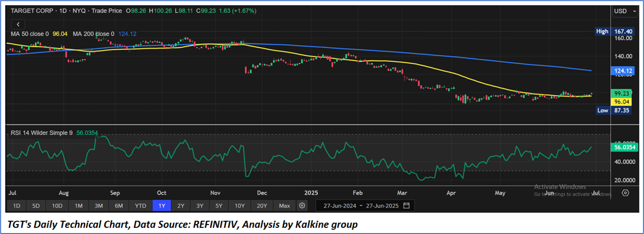This screenshot has height=234, width=644.
Task: Select the 6M timeframe
Action: pos(119,206)
